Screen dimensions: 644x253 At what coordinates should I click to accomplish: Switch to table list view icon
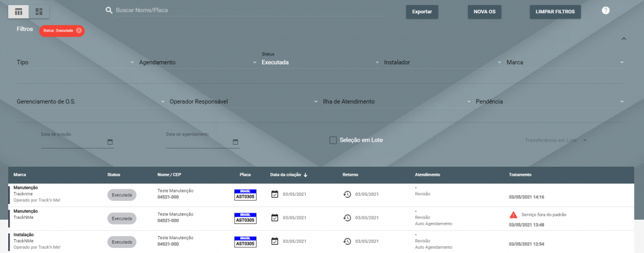point(18,12)
